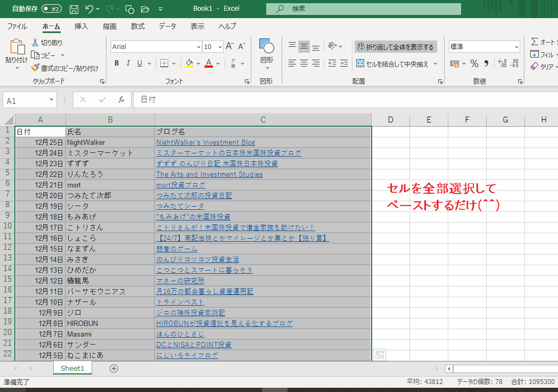Click the fx insert function icon
Viewport: 558px width, 392px height.
coord(121,100)
